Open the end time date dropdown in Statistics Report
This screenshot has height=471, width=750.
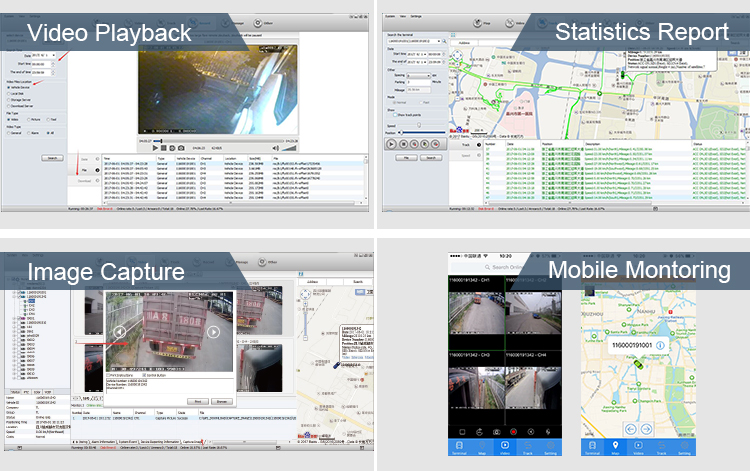(417, 62)
